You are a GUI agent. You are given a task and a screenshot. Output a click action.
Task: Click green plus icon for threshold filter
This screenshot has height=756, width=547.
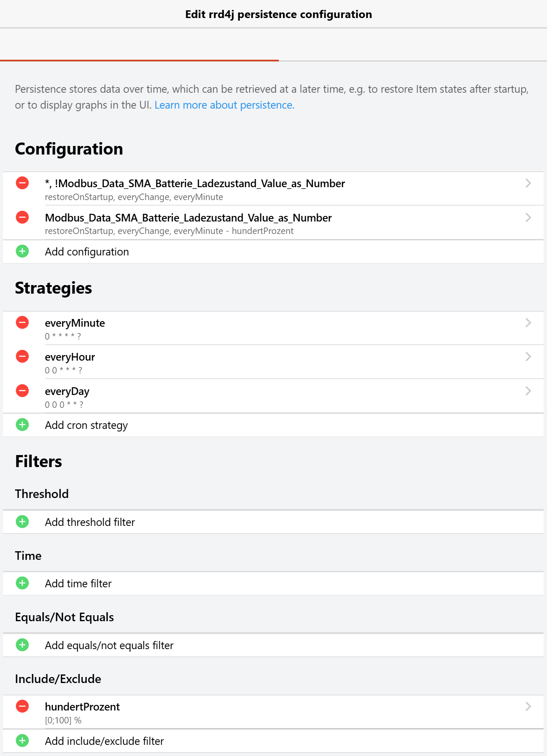tap(22, 522)
